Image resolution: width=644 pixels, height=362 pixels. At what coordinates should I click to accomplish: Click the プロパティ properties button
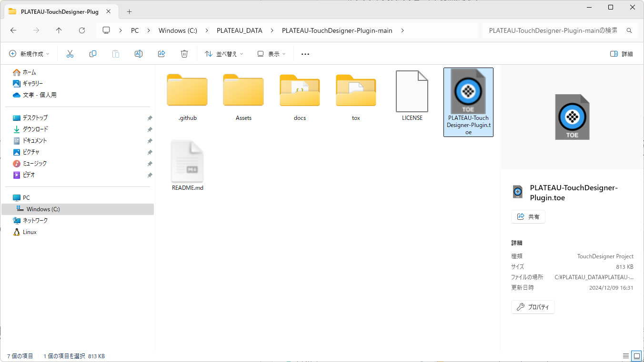[533, 307]
